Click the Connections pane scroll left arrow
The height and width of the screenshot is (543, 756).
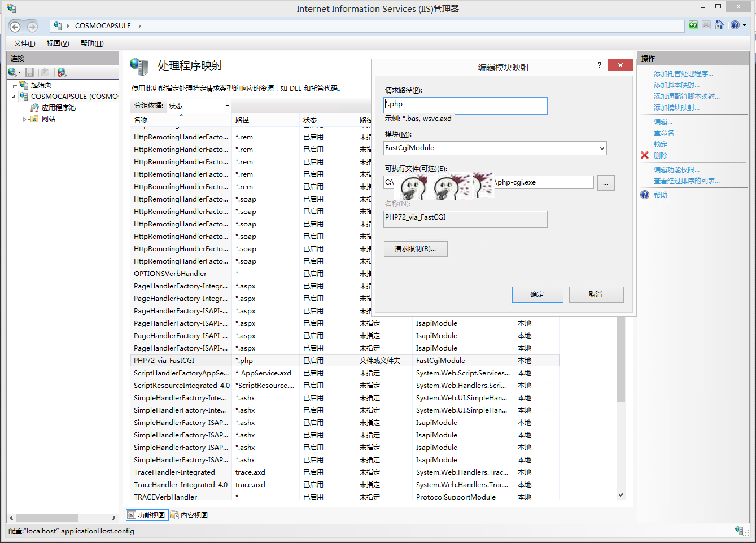(11, 518)
